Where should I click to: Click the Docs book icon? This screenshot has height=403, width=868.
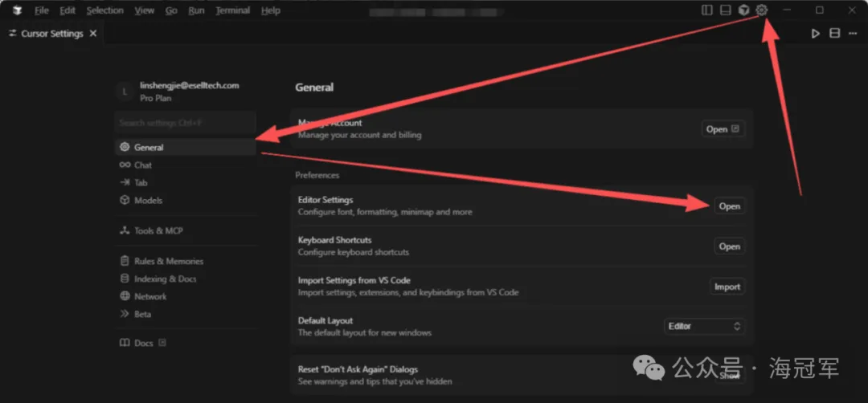pyautogui.click(x=125, y=343)
